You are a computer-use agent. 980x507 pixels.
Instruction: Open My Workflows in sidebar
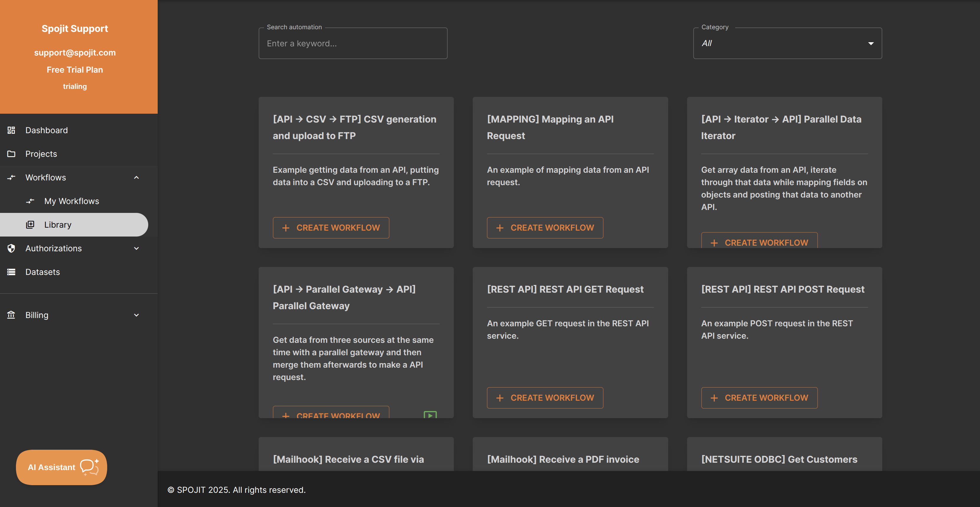point(79,201)
